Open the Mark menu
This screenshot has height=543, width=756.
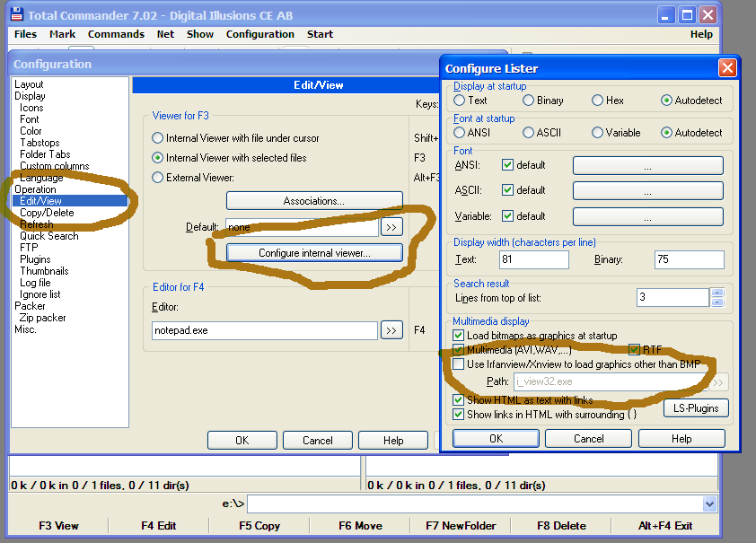click(62, 34)
